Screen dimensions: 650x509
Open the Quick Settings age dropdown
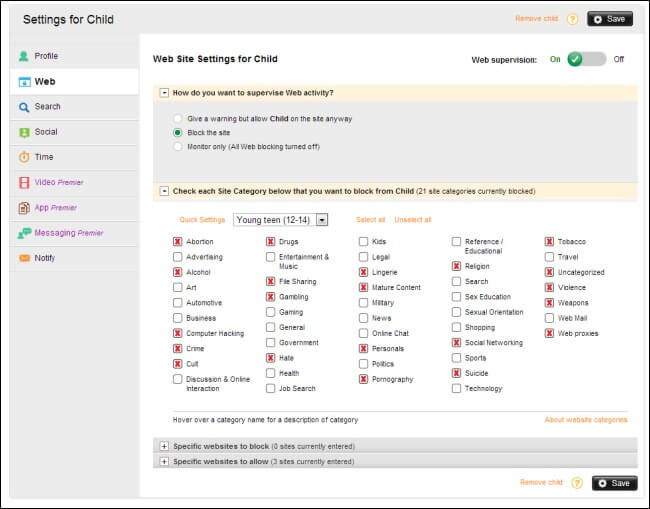(x=321, y=220)
